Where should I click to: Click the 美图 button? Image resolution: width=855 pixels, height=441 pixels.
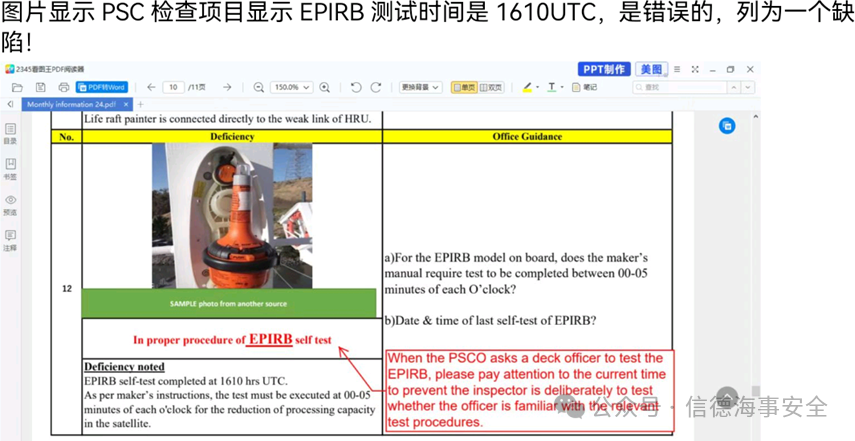(x=652, y=69)
